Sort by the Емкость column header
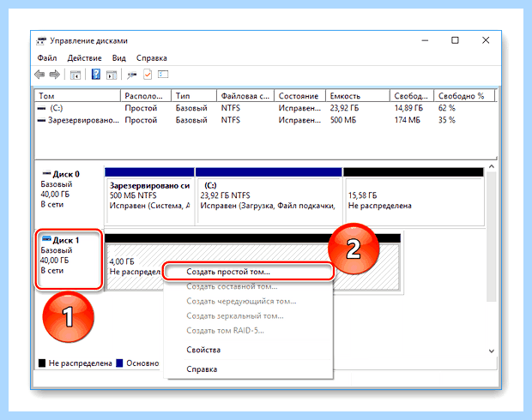Viewport: 532px width, 420px height. point(358,96)
